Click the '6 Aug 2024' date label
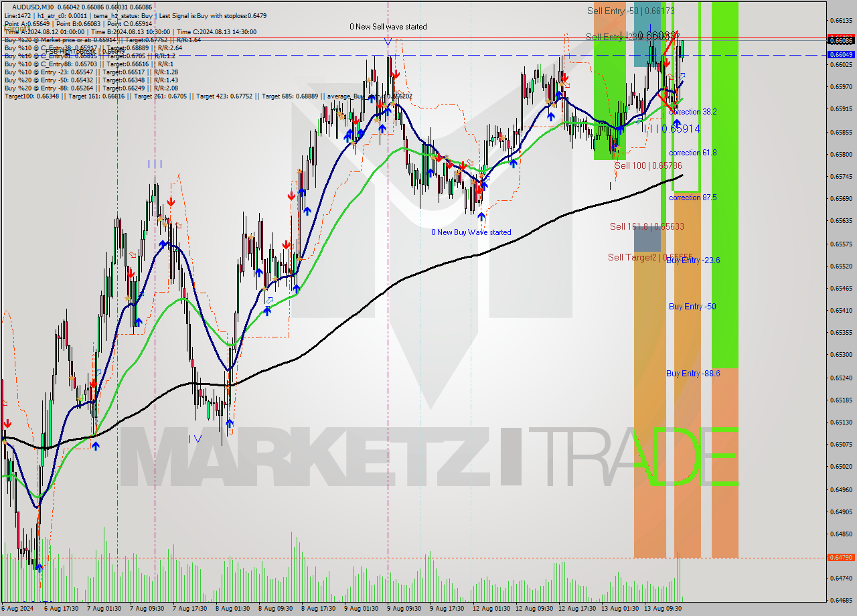This screenshot has width=857, height=616. tap(17, 609)
